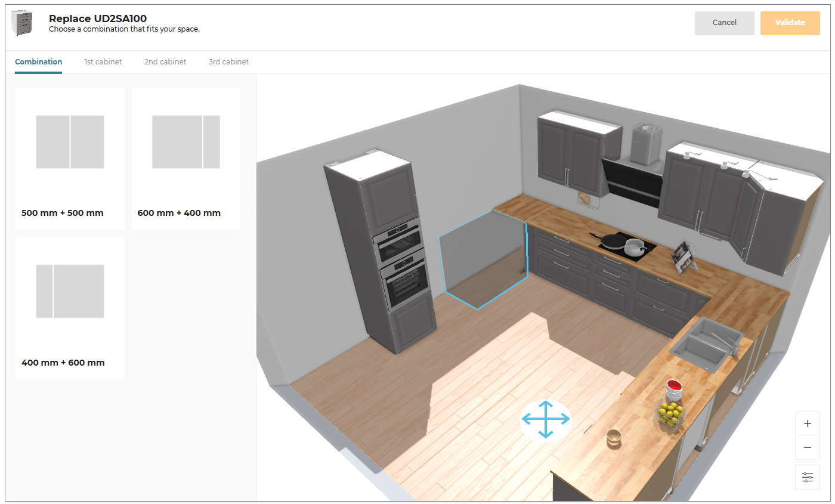Click the Cancel button

(x=724, y=23)
